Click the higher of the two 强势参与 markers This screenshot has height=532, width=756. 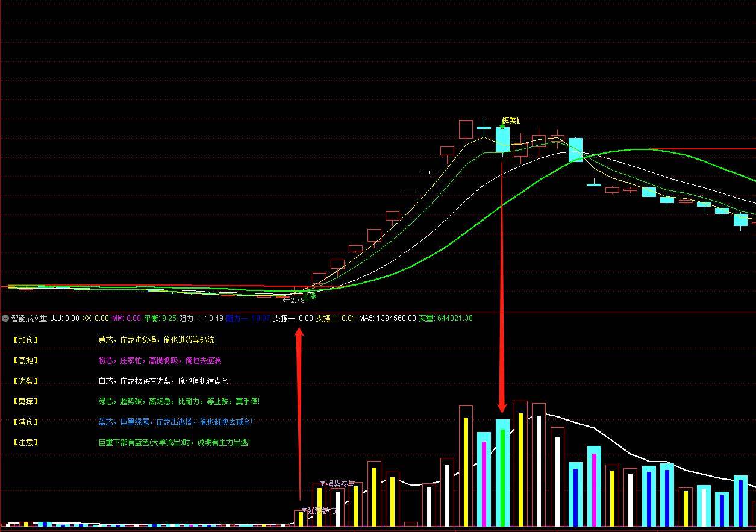pos(337,484)
